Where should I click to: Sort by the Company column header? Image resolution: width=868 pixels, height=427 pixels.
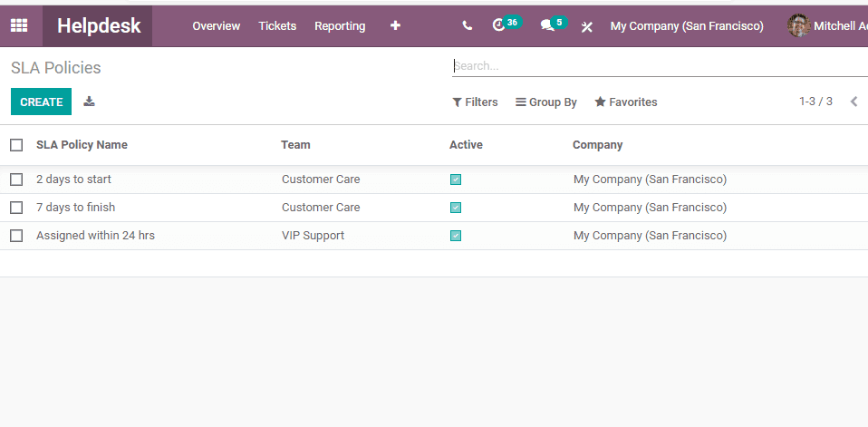click(598, 145)
